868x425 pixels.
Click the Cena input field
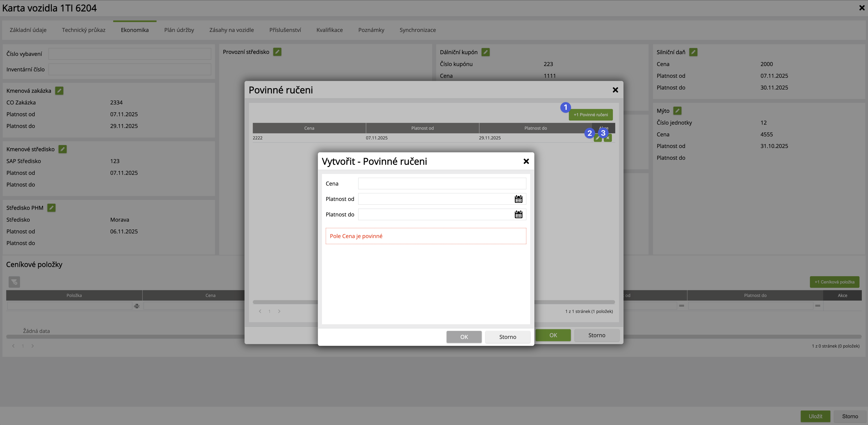tap(442, 184)
